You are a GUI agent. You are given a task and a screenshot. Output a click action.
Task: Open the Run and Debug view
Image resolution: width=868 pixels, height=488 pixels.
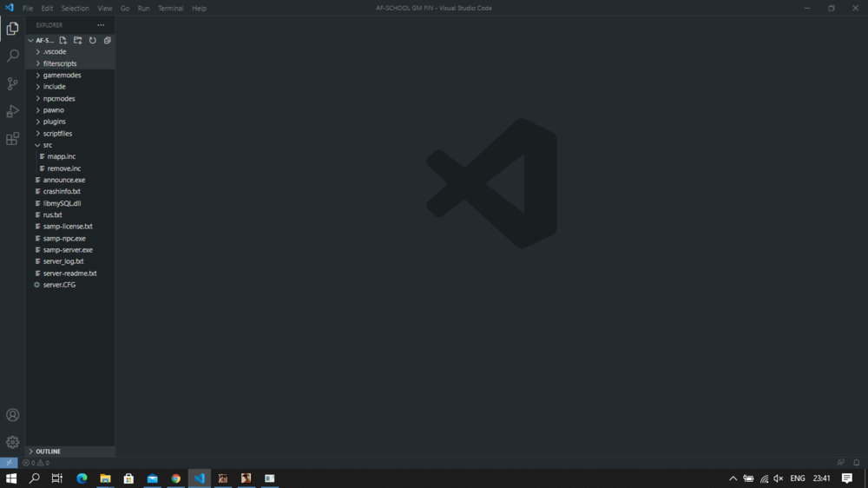click(x=12, y=111)
